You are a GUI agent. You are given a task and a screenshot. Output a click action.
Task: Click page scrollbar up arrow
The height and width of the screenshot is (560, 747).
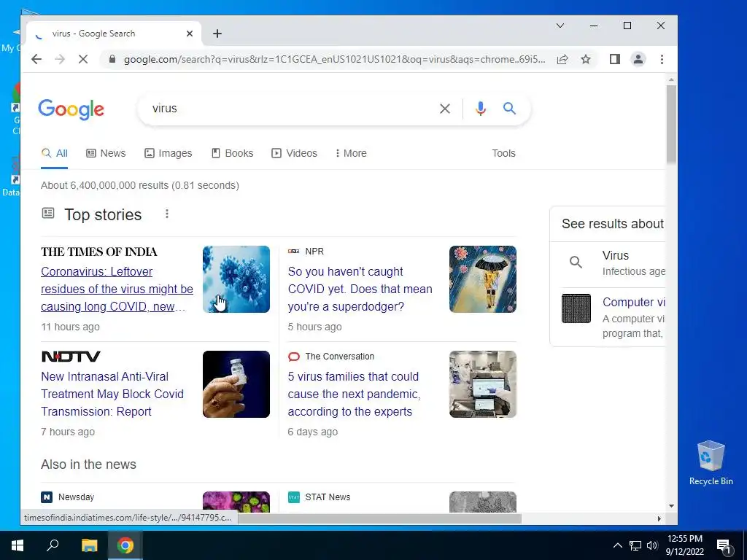click(x=671, y=79)
